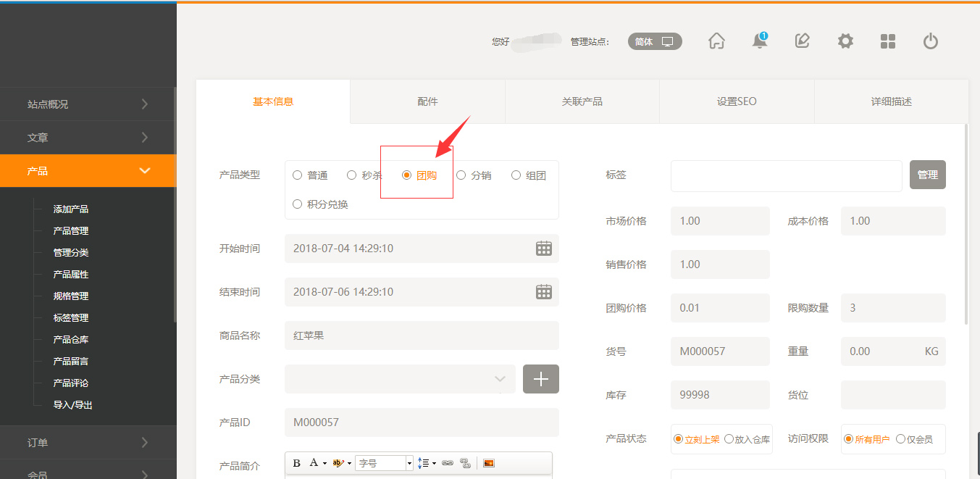Open the 产品分类 dropdown
This screenshot has width=980, height=479.
400,379
